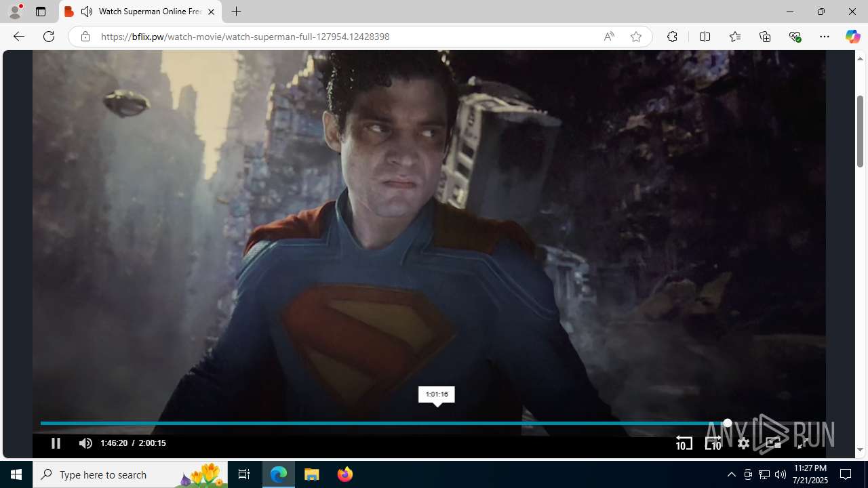Open Collections panel

(765, 37)
